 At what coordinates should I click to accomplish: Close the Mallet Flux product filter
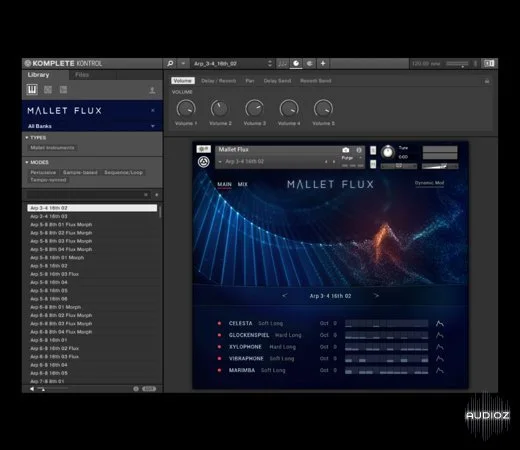click(153, 110)
